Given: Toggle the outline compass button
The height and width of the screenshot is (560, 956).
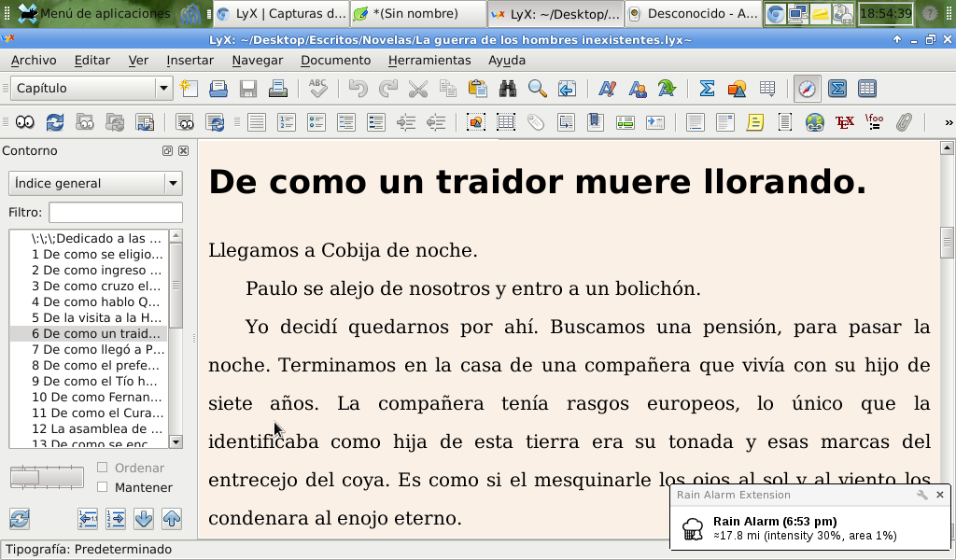Looking at the screenshot, I should point(807,89).
